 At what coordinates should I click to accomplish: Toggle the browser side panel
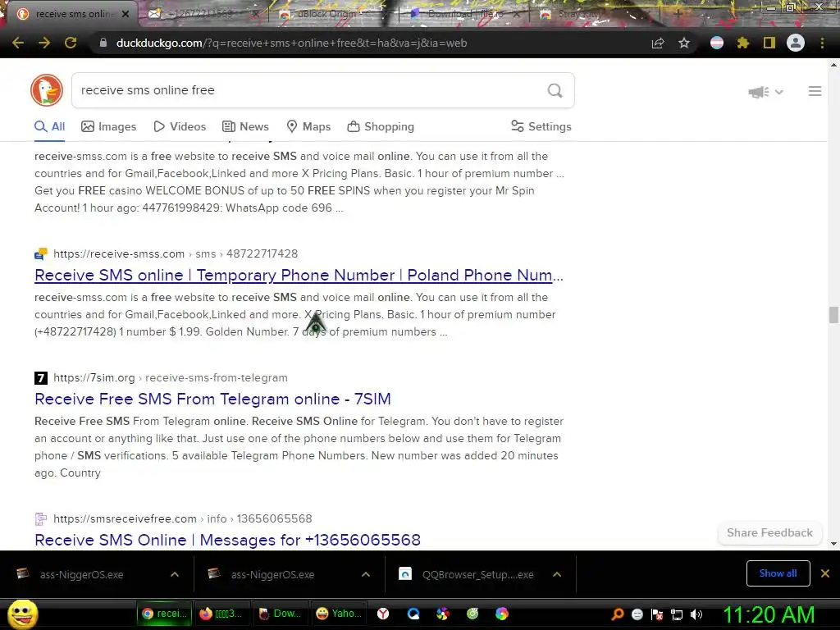pos(769,43)
